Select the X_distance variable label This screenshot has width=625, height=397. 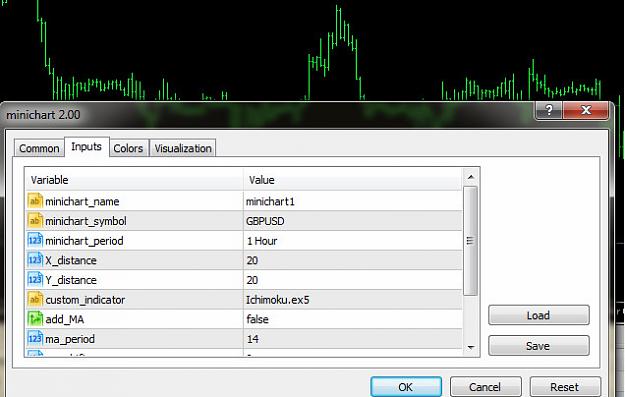click(71, 261)
